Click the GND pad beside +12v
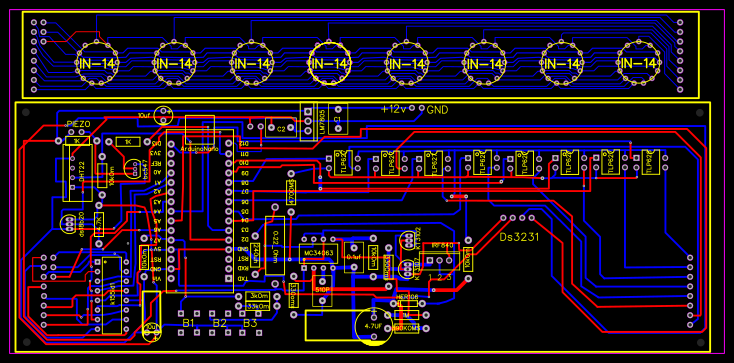This screenshot has width=734, height=363. pyautogui.click(x=422, y=108)
